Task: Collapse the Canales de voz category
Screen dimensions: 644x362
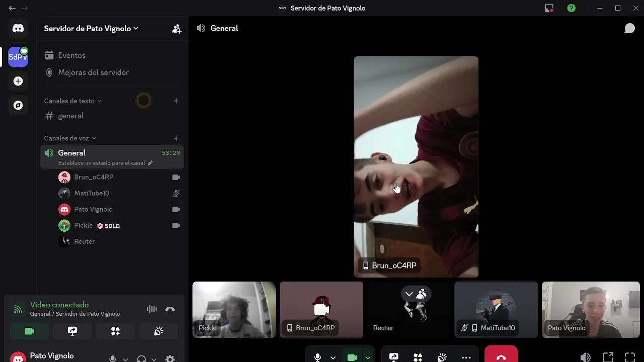Action: click(70, 138)
